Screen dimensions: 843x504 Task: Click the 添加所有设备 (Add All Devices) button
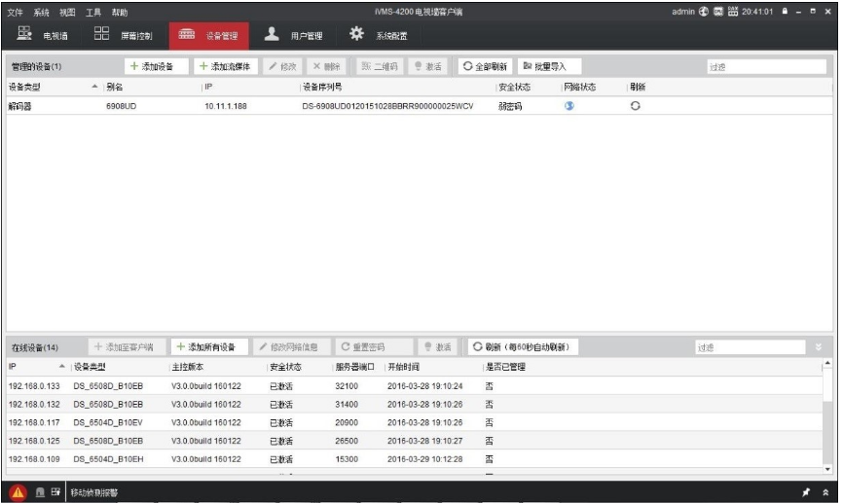206,347
